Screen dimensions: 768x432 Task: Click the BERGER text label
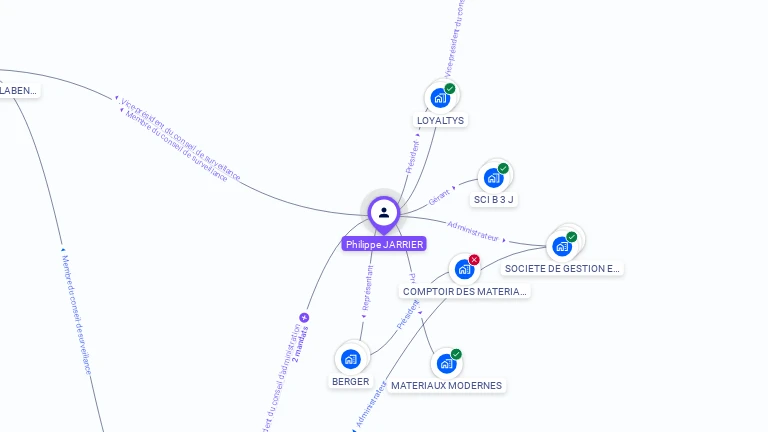(351, 382)
